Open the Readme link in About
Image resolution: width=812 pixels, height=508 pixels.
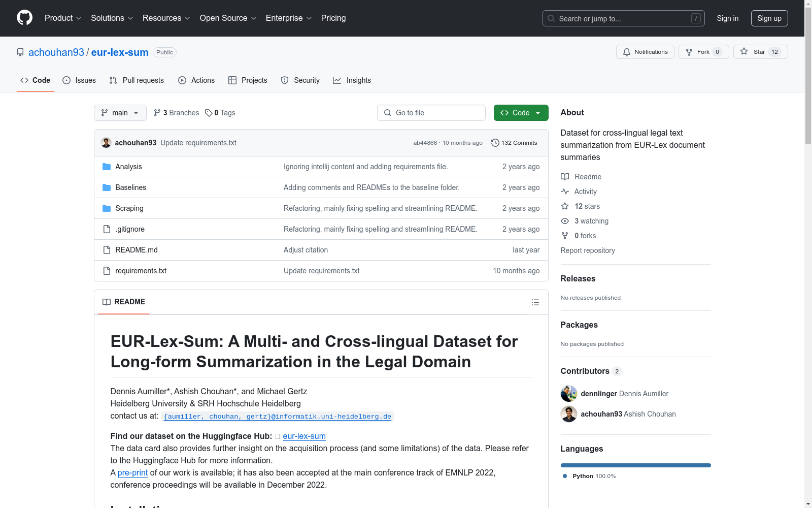click(581, 177)
